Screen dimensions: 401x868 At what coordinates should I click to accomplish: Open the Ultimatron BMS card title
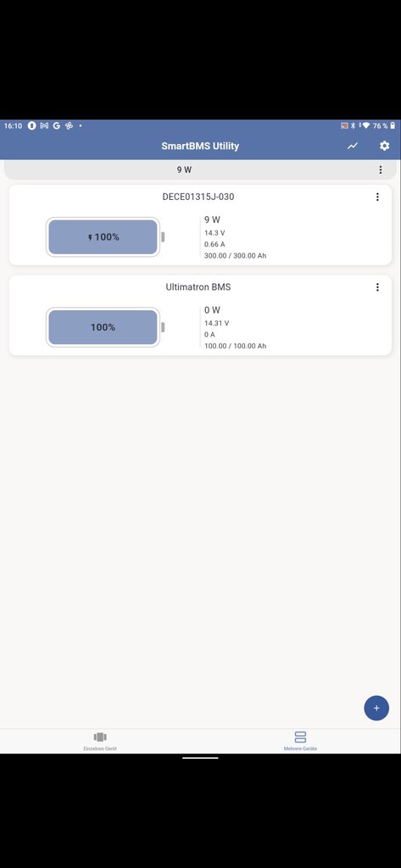pyautogui.click(x=198, y=287)
